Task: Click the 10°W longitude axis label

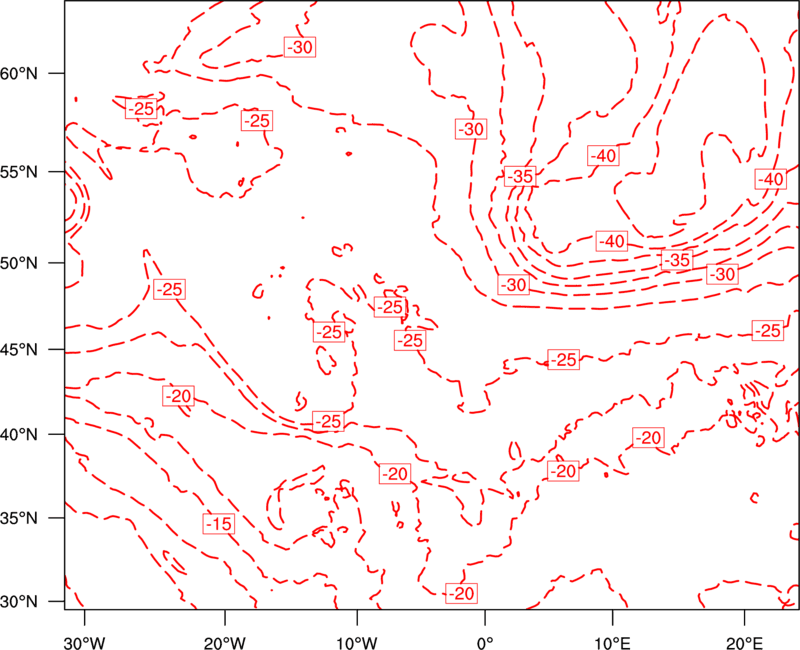Action: 357,642
